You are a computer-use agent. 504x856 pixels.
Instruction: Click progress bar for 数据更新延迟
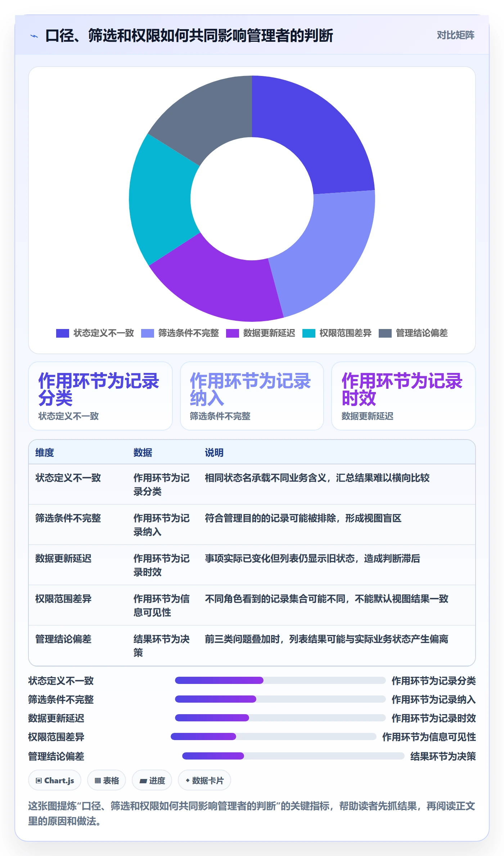tap(280, 718)
